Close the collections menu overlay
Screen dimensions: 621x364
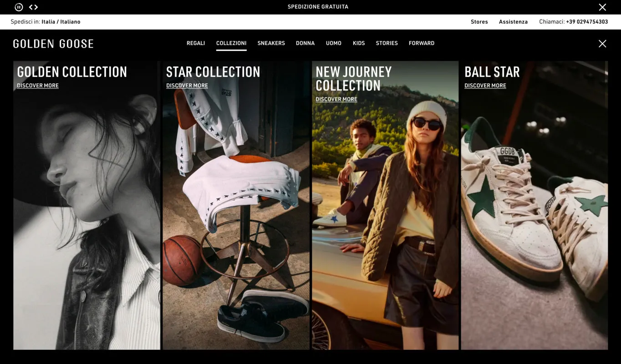click(602, 43)
